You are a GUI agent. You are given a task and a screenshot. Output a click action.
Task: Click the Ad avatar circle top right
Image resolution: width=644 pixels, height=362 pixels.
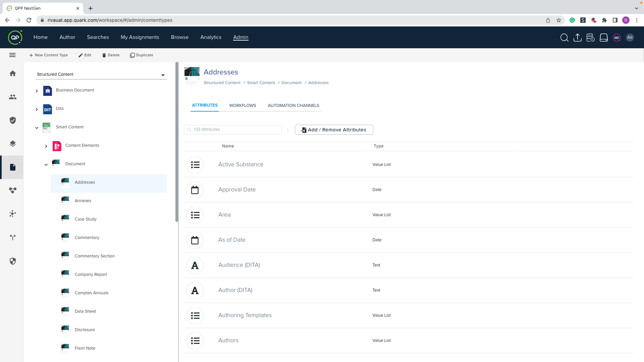(630, 38)
